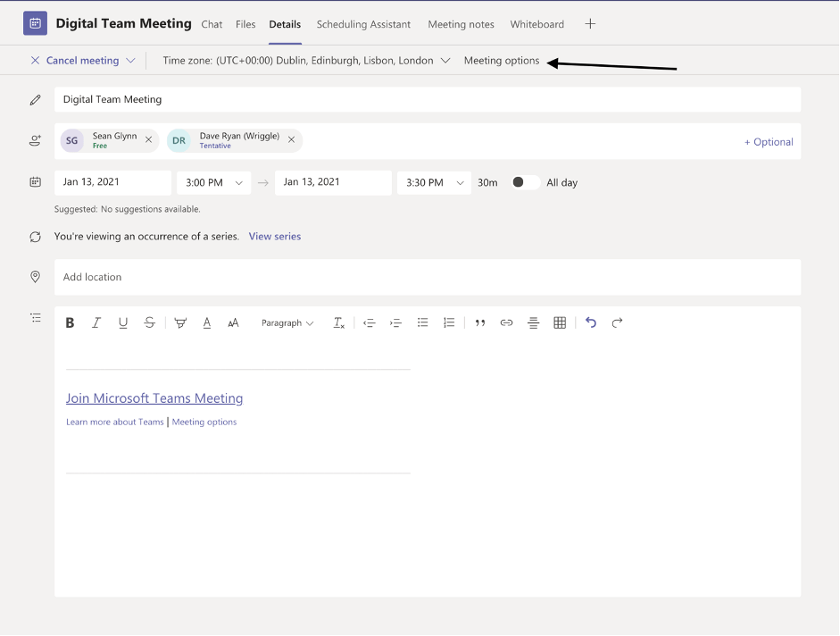Apply italic formatting in description editor
Image resolution: width=840 pixels, height=636 pixels.
[x=96, y=322]
